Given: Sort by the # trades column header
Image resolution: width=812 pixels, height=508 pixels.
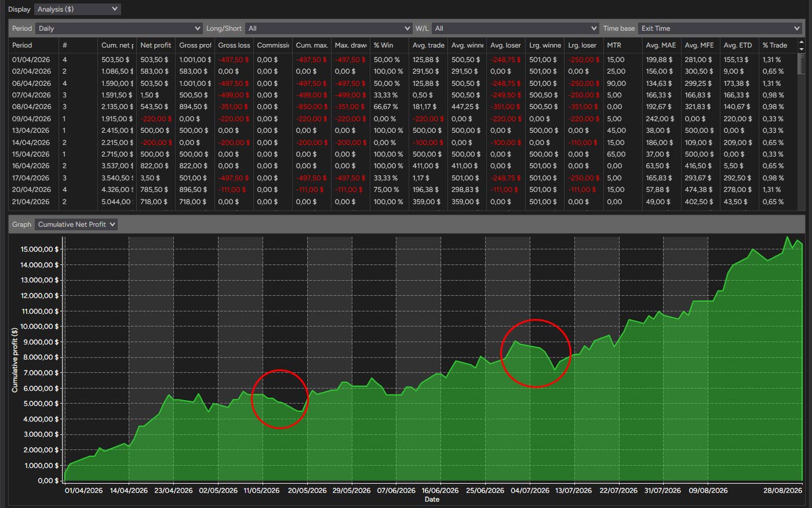Looking at the screenshot, I should (78, 45).
